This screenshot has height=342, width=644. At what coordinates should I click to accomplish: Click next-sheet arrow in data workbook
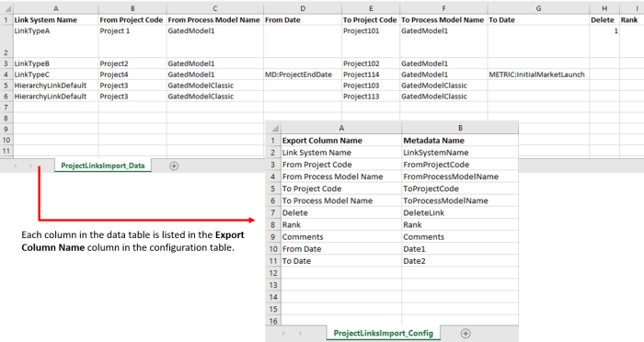tap(30, 165)
